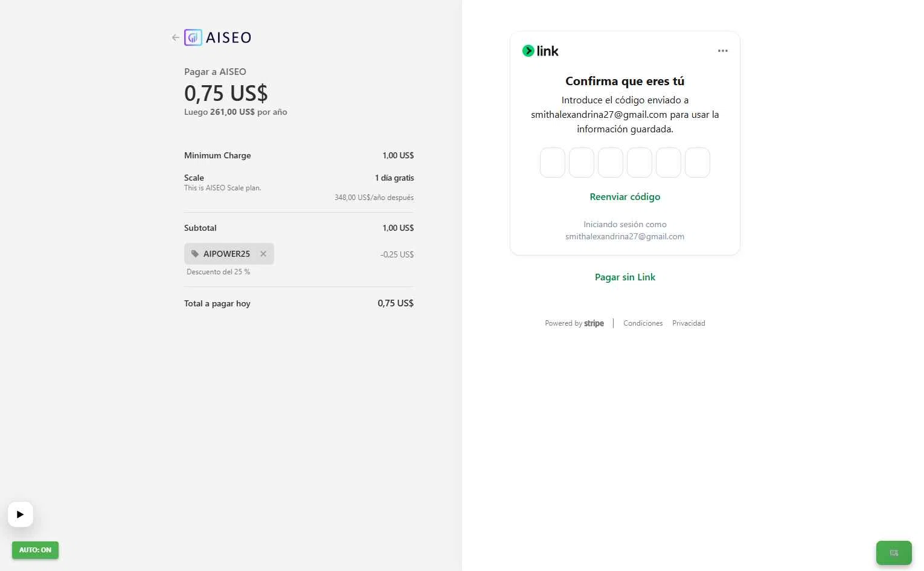Click '348,00 US$/año después' text

click(374, 198)
